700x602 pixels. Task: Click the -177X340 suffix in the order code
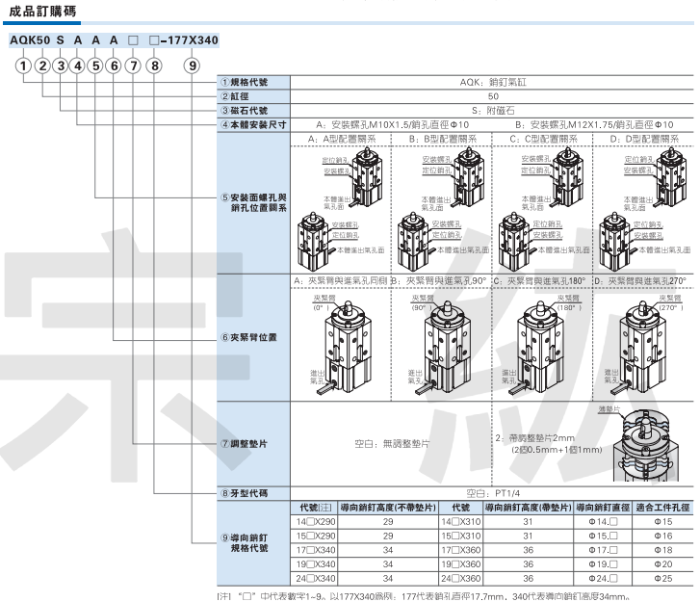[x=190, y=40]
